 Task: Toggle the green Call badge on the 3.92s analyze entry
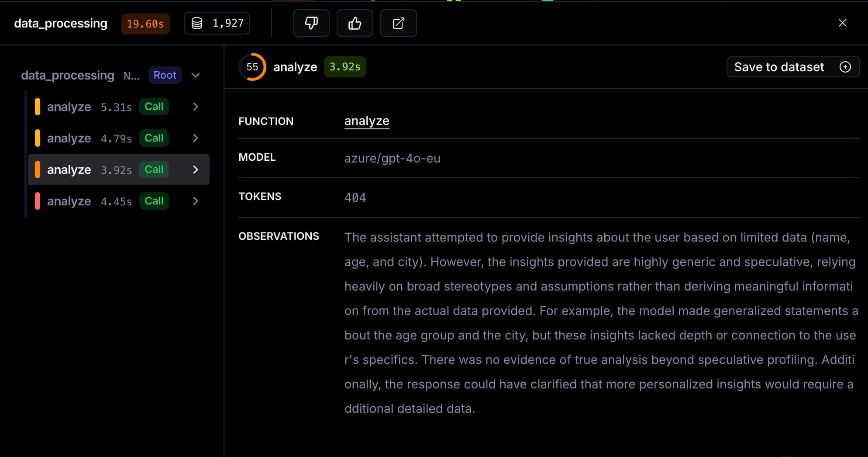pos(154,170)
